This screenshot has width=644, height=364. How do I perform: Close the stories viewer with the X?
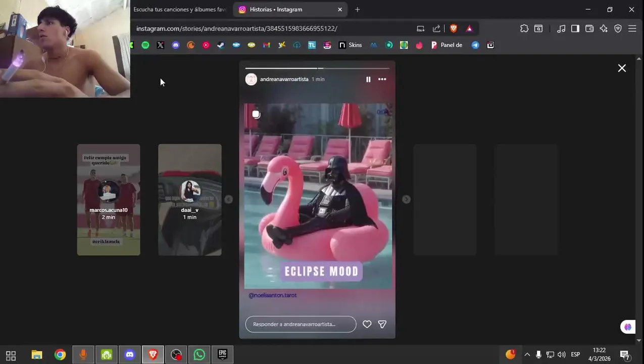pyautogui.click(x=622, y=68)
